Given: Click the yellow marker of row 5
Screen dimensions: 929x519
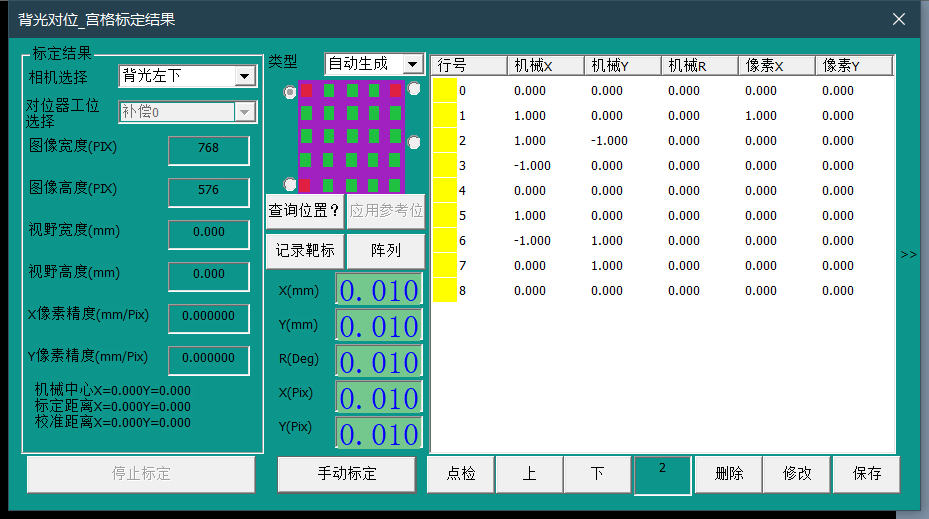Looking at the screenshot, I should [x=445, y=216].
